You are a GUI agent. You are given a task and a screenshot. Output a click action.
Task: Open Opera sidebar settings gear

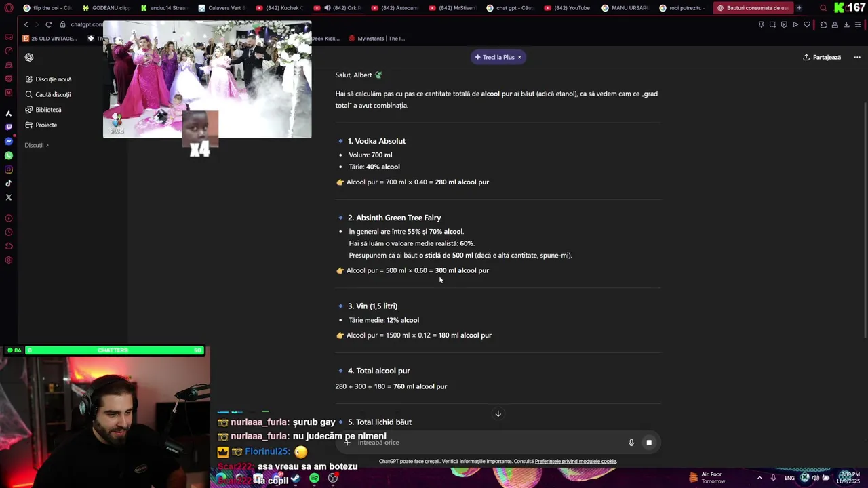8,260
